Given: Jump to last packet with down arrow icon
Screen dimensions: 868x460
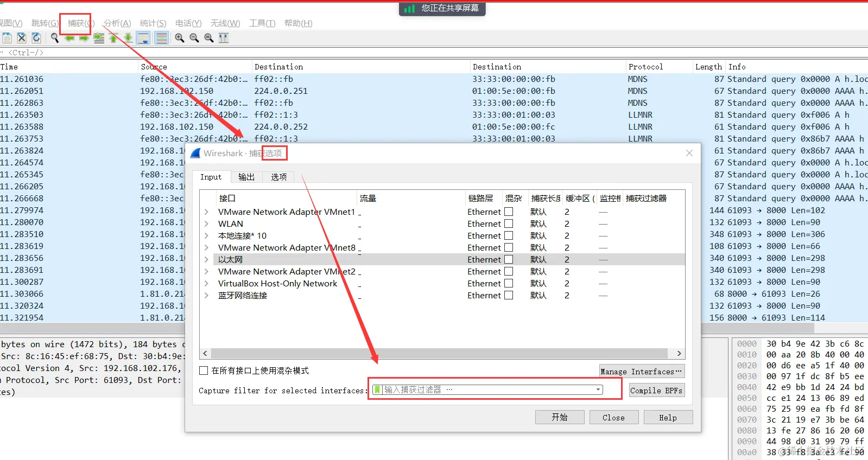Looking at the screenshot, I should click(x=128, y=38).
